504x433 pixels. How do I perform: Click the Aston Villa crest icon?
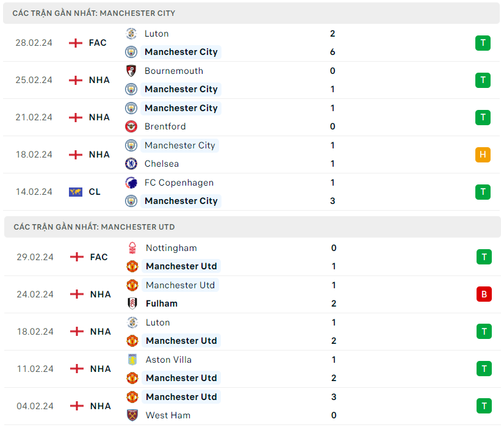point(132,360)
